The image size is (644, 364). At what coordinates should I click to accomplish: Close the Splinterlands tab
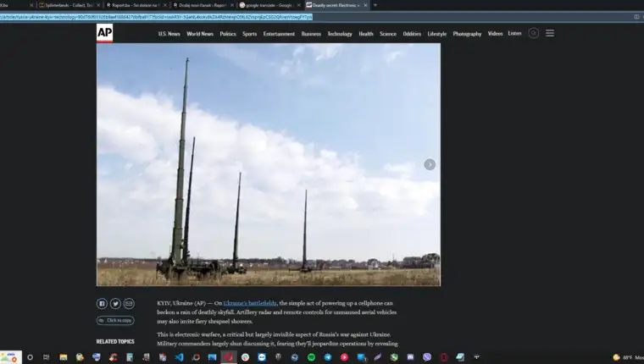pyautogui.click(x=98, y=5)
